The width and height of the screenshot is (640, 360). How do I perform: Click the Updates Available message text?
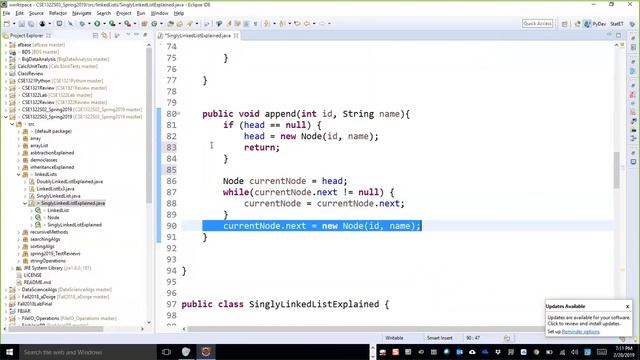click(588, 320)
